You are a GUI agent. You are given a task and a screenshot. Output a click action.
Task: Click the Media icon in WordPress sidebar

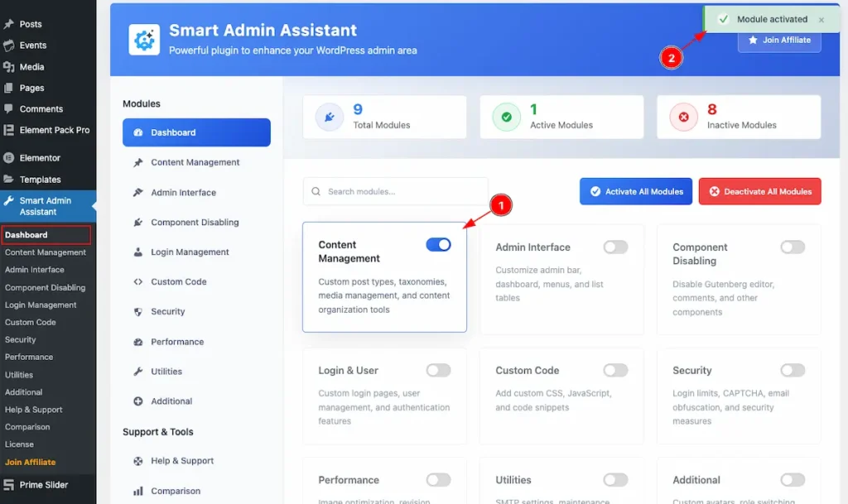(x=8, y=67)
